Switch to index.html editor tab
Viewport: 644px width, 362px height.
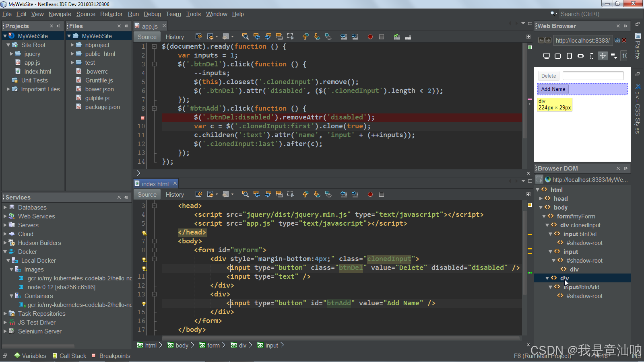(155, 184)
